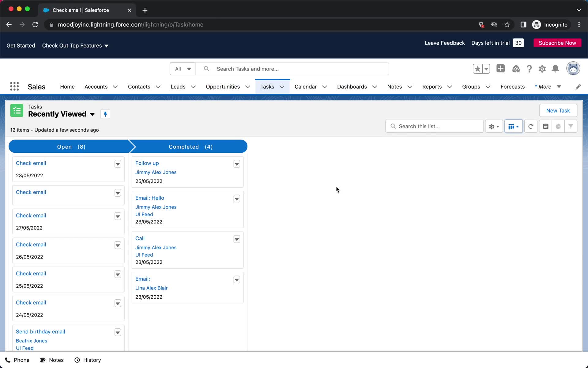Open List View Controls gear menu
The image size is (588, 368).
tap(494, 126)
